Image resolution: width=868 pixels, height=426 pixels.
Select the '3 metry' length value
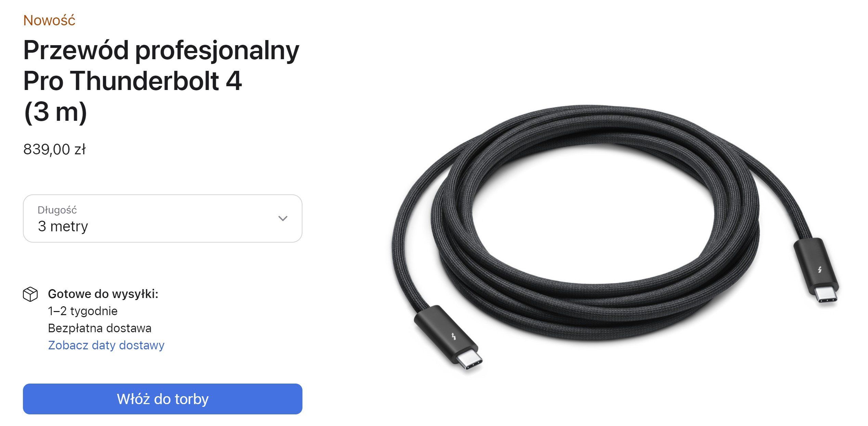63,226
